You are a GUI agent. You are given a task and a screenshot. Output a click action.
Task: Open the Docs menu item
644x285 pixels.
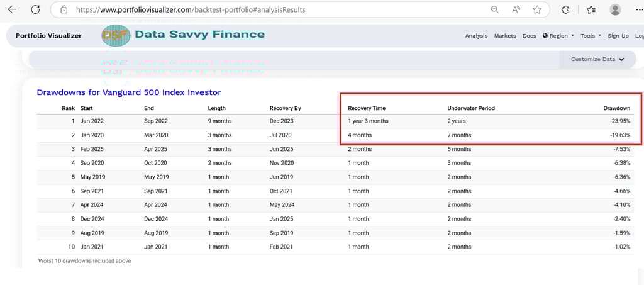pos(529,36)
